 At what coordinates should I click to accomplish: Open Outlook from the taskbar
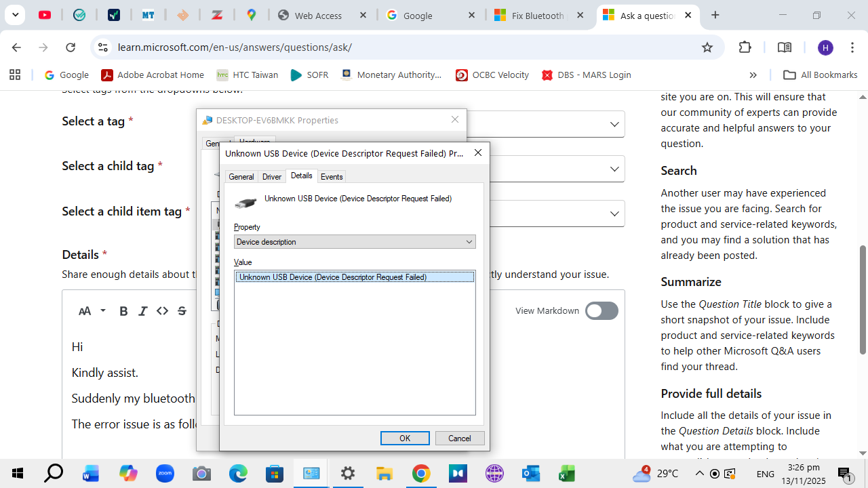click(531, 473)
